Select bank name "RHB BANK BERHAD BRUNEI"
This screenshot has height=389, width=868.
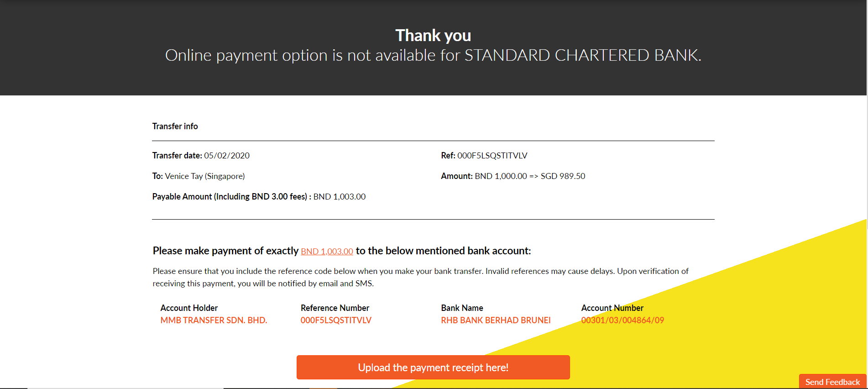coord(496,320)
